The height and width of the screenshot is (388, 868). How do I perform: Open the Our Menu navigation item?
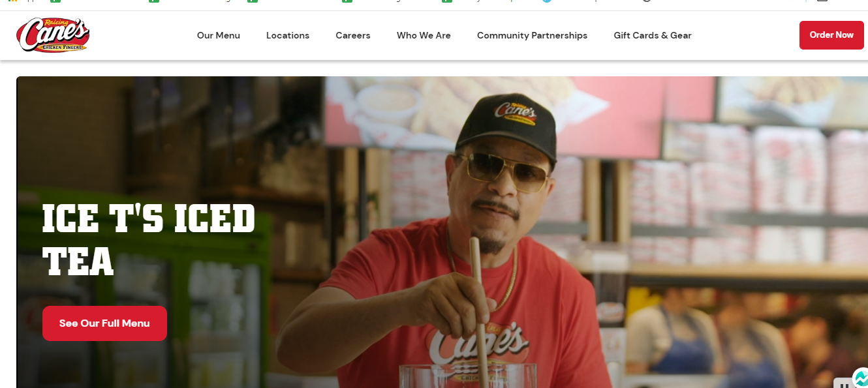coord(219,35)
